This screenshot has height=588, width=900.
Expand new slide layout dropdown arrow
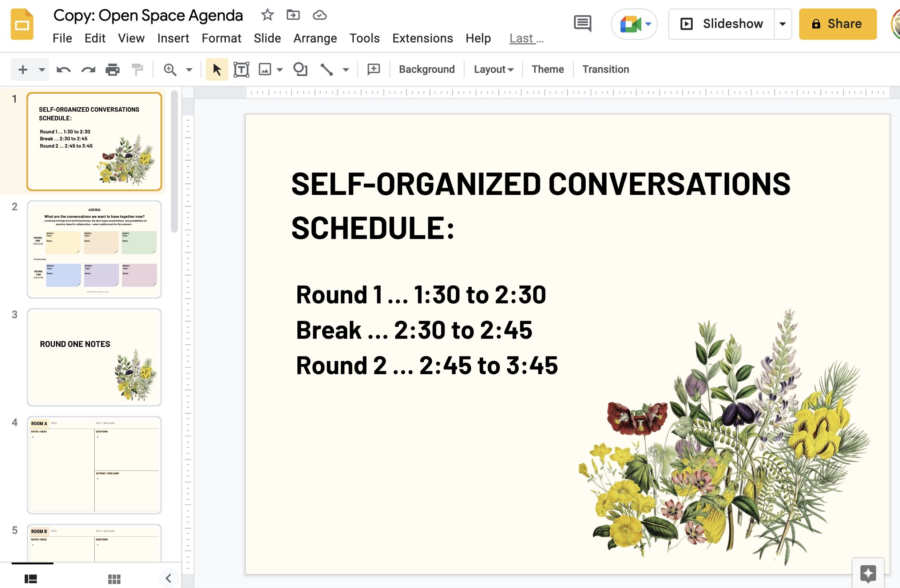coord(42,69)
